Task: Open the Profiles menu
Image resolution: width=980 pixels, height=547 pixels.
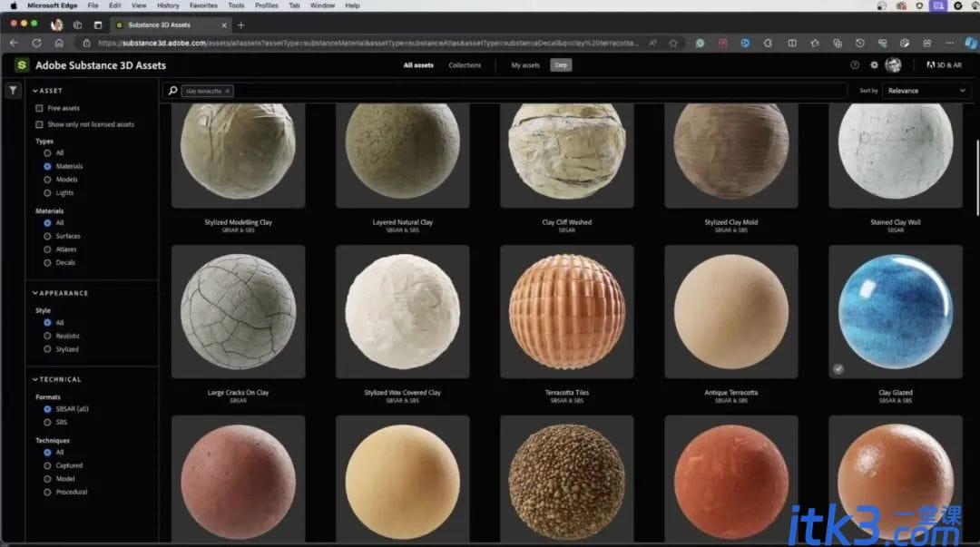Action: pyautogui.click(x=266, y=5)
